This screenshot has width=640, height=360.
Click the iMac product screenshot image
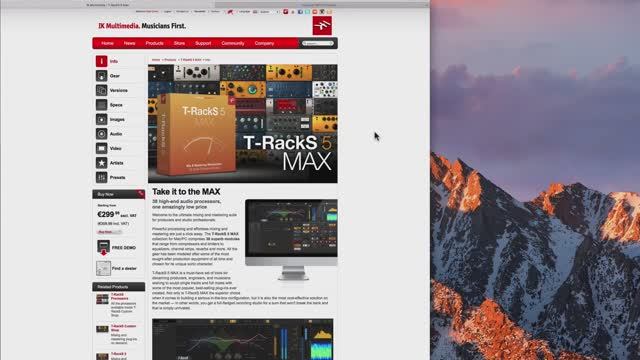click(291, 240)
